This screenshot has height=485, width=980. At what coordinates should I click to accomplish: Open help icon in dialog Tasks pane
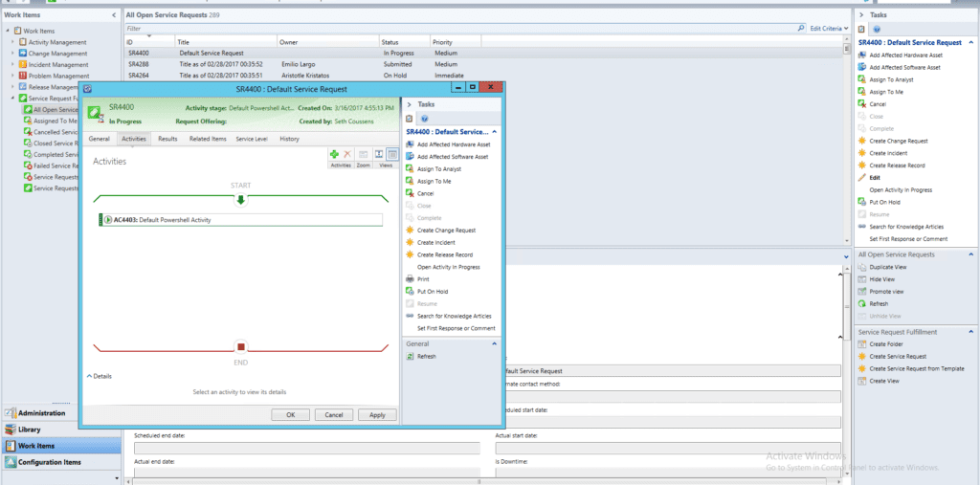pos(424,119)
